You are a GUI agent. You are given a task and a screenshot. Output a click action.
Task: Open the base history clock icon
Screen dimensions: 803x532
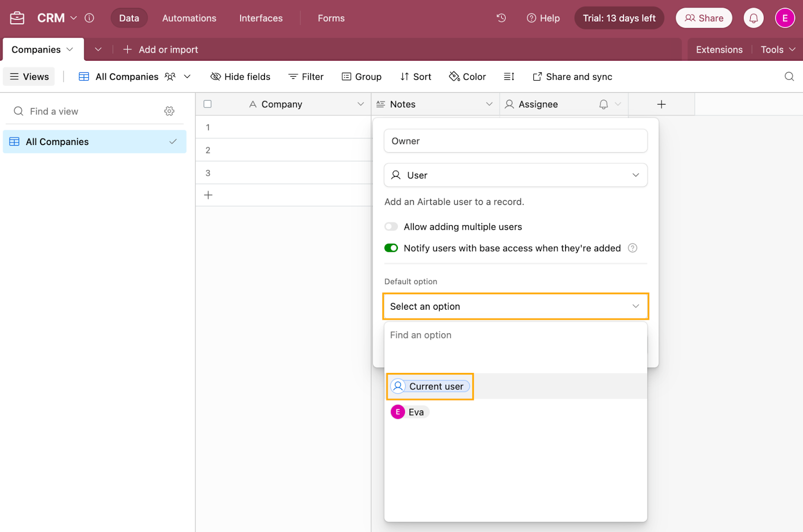click(x=501, y=18)
